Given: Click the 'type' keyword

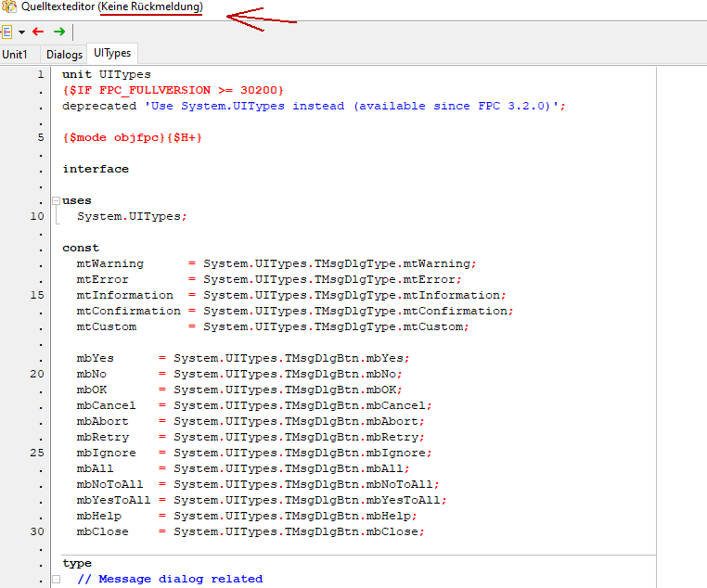Looking at the screenshot, I should [77, 563].
